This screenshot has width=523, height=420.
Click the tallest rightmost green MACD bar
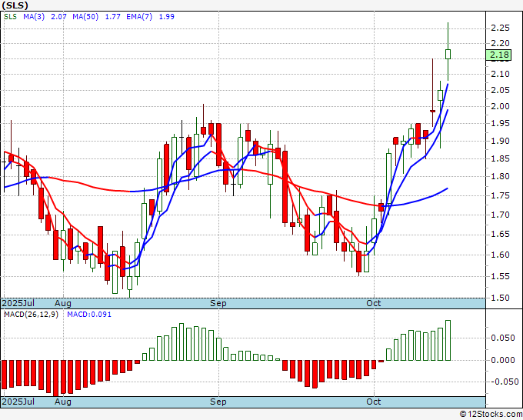(x=448, y=340)
